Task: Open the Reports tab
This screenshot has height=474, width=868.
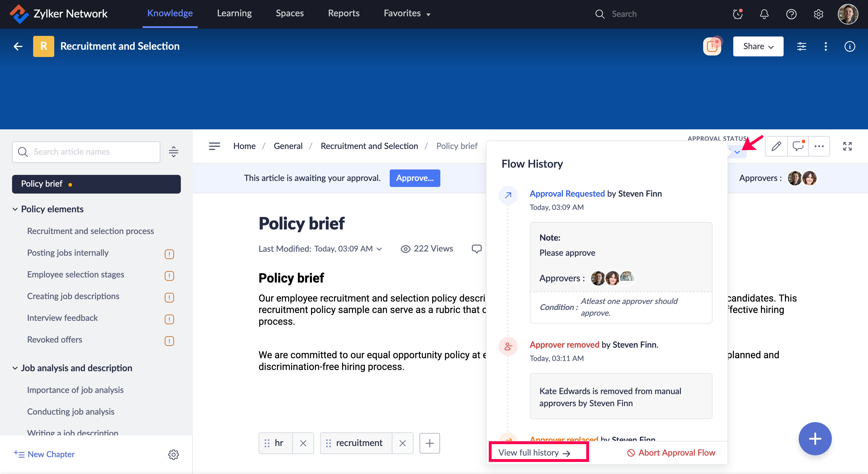Action: pyautogui.click(x=343, y=14)
